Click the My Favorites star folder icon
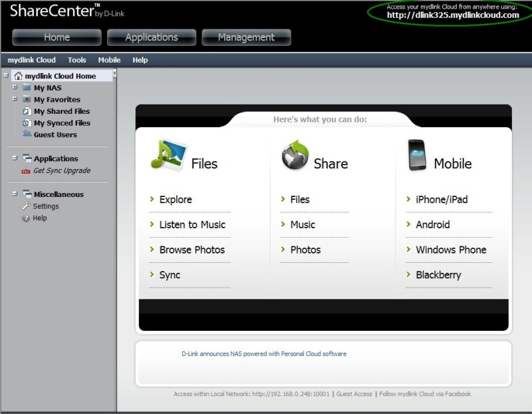 pos(27,99)
